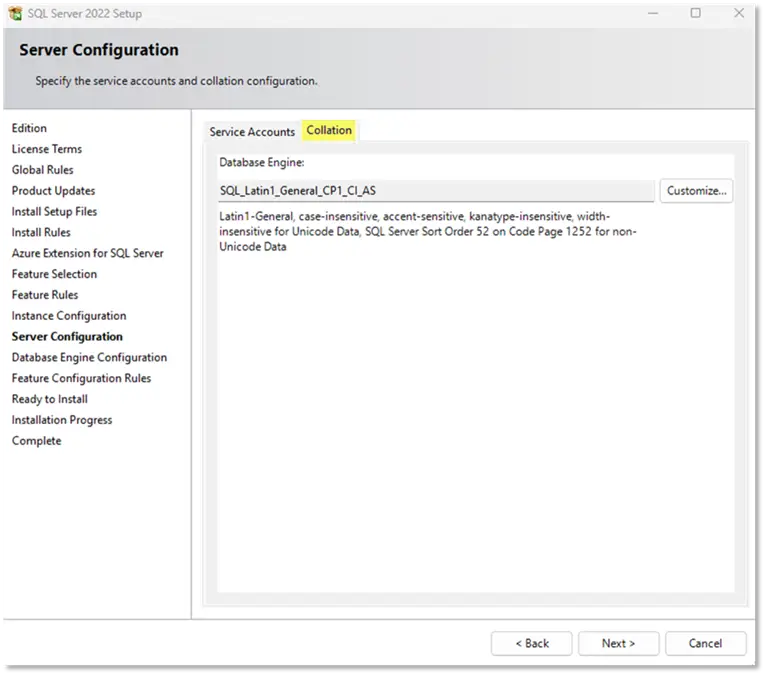Viewport: 766px width, 676px height.
Task: Click the Database Engine collation field
Action: pyautogui.click(x=436, y=190)
